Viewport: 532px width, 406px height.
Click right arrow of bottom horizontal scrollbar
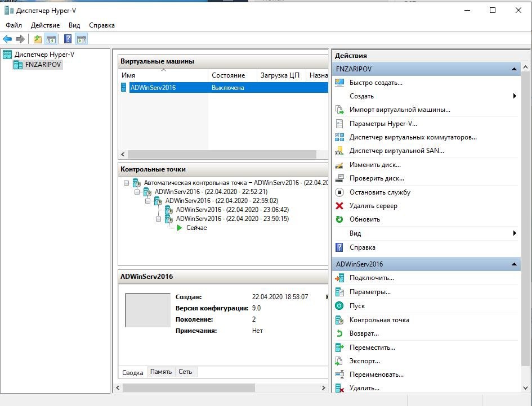(323, 387)
